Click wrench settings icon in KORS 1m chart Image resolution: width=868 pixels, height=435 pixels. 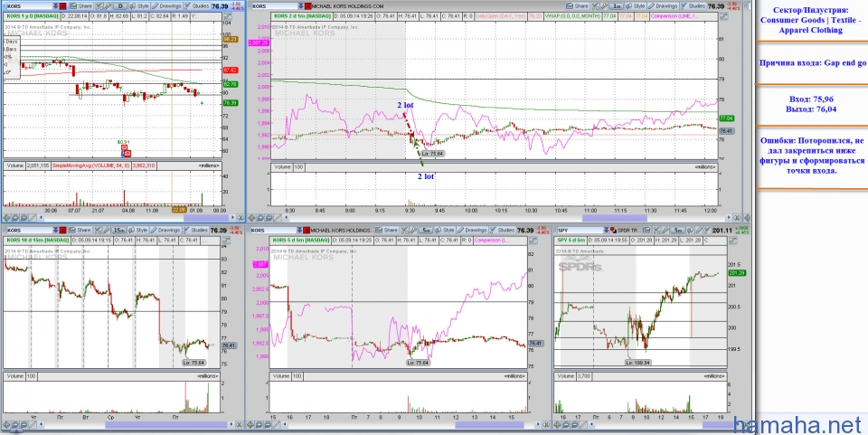(604, 6)
